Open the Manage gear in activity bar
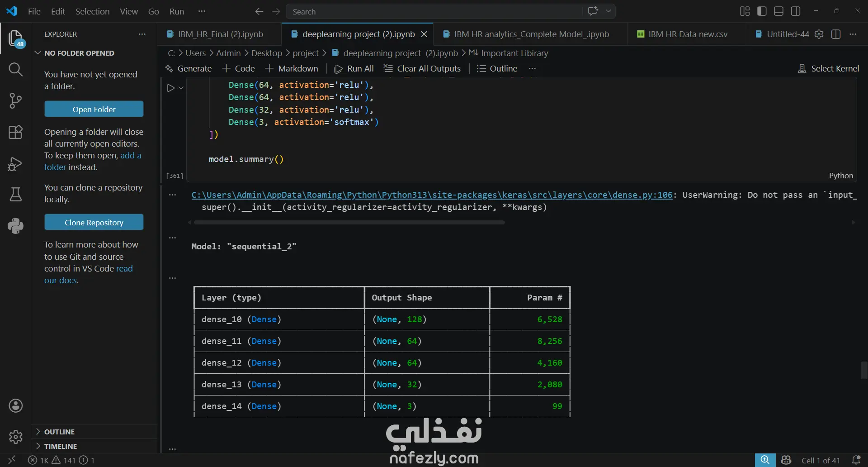 [16, 437]
